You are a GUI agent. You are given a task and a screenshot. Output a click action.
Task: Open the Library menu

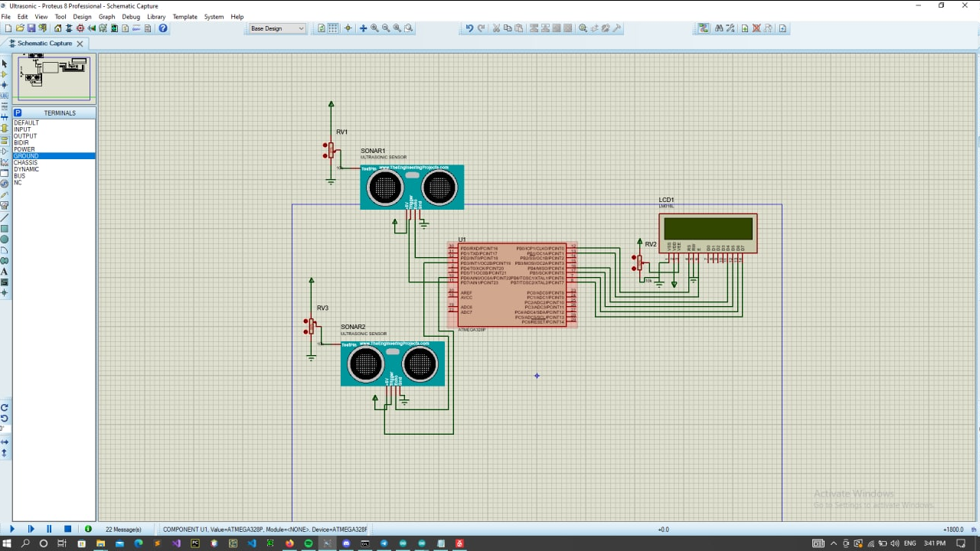(x=156, y=16)
